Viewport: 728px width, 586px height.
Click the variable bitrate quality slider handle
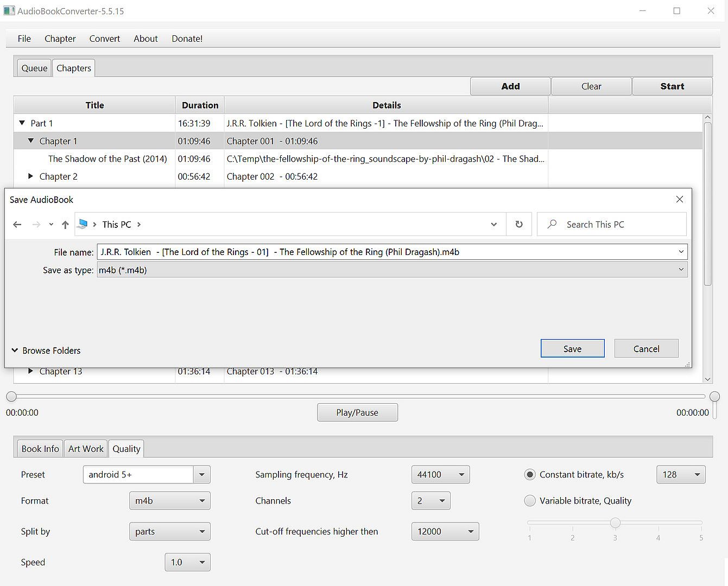point(615,523)
